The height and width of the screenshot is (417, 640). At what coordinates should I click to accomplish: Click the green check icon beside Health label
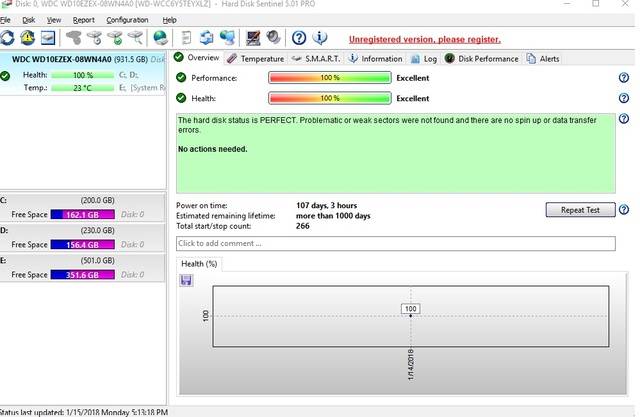pyautogui.click(x=181, y=98)
